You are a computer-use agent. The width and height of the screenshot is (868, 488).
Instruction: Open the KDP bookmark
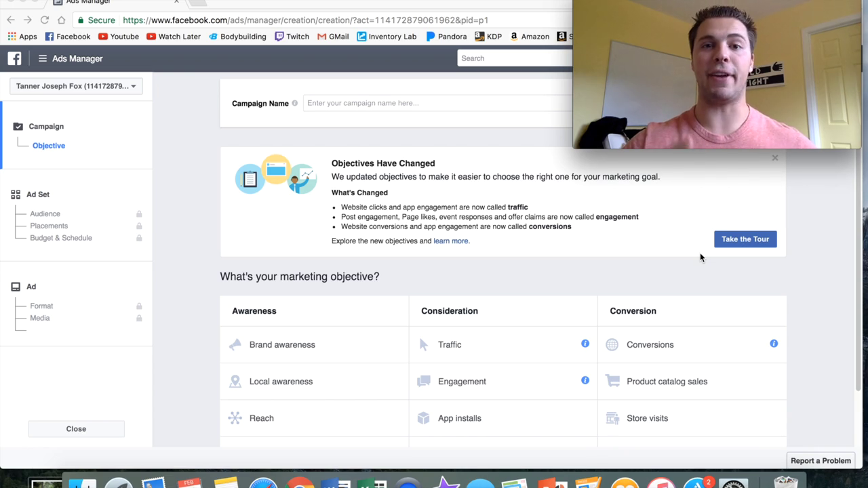488,37
